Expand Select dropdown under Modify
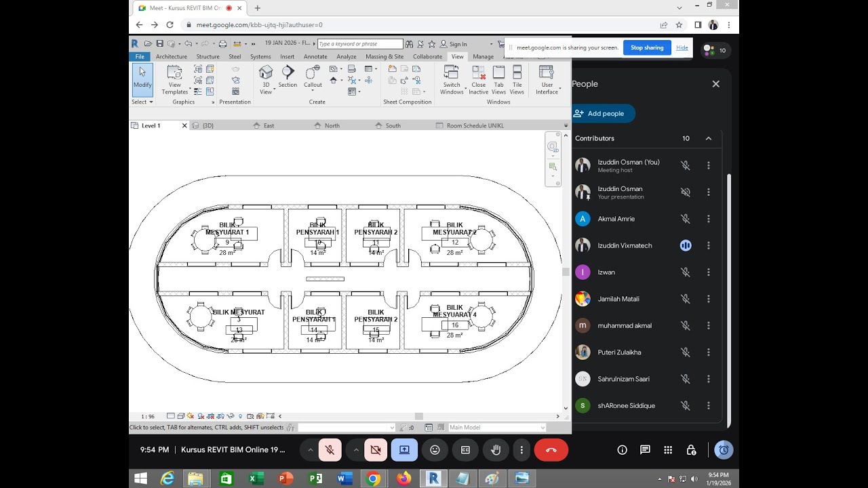 (142, 102)
